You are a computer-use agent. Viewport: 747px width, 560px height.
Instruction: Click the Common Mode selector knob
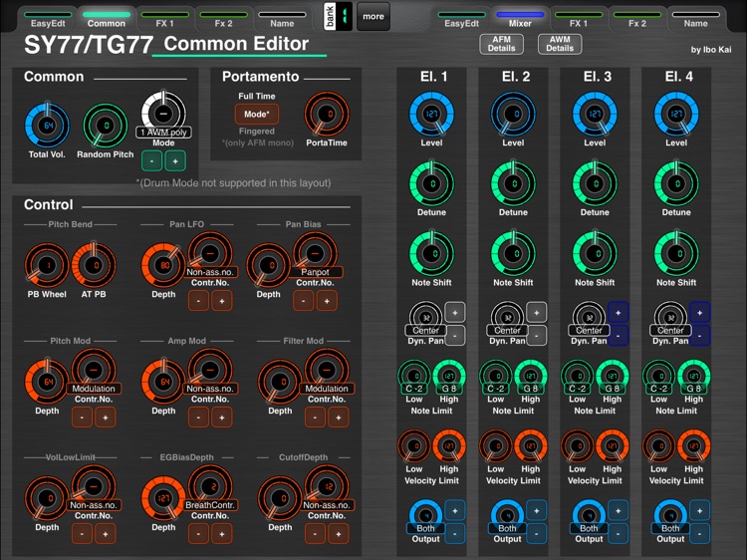(x=163, y=114)
